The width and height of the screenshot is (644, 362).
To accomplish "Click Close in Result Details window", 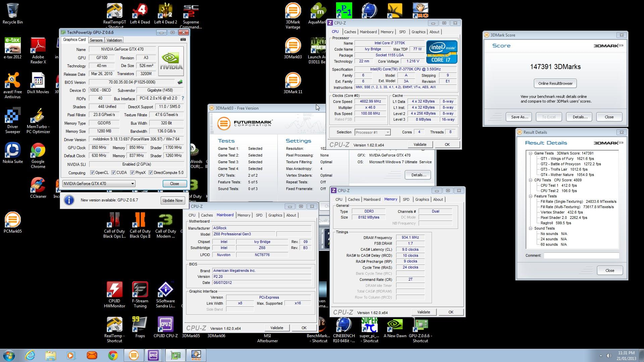I will [x=610, y=270].
